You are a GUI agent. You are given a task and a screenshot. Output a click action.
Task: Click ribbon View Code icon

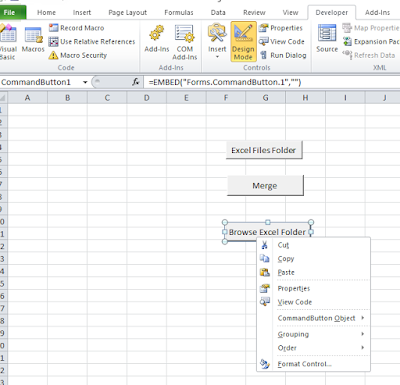pos(264,42)
